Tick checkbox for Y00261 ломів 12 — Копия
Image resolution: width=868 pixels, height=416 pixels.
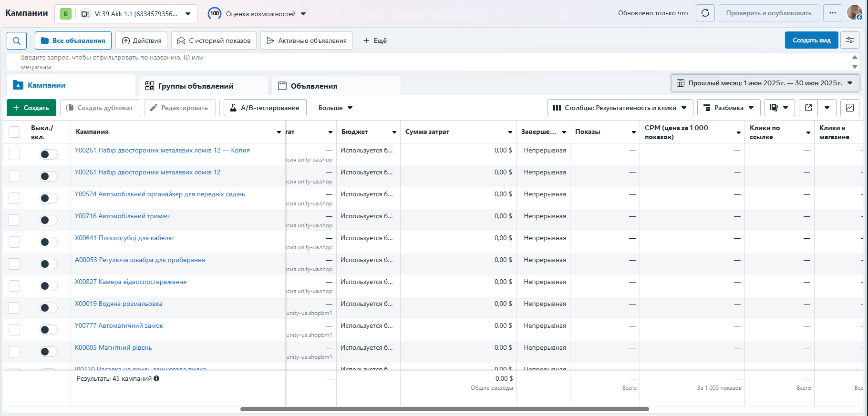[x=14, y=154]
